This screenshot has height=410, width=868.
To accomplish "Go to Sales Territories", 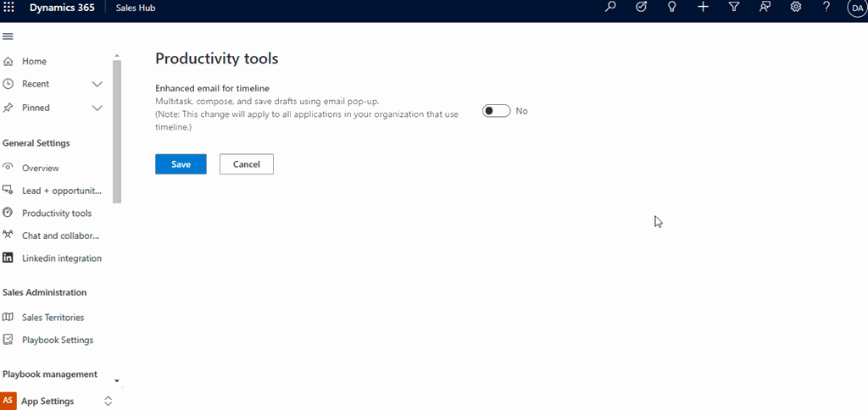I will 53,318.
